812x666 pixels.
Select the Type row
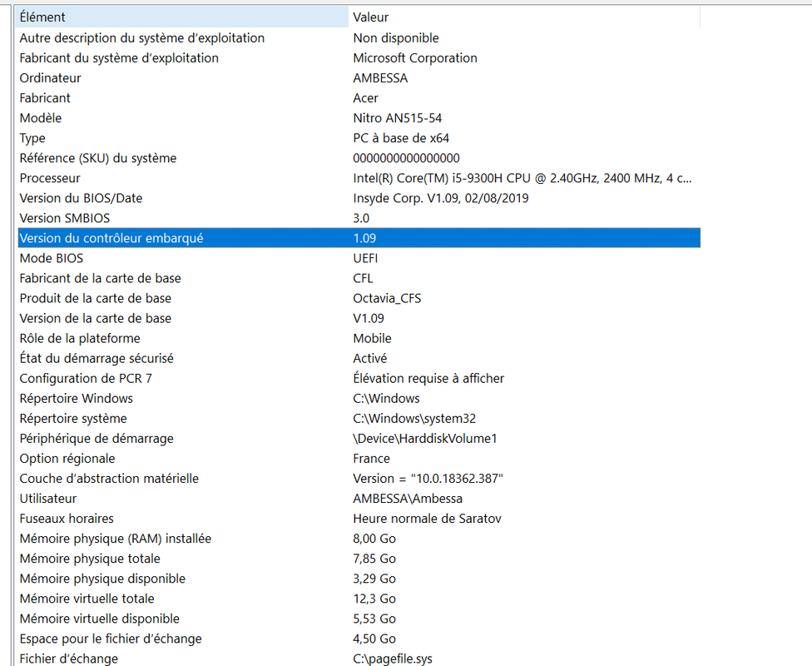click(x=359, y=138)
